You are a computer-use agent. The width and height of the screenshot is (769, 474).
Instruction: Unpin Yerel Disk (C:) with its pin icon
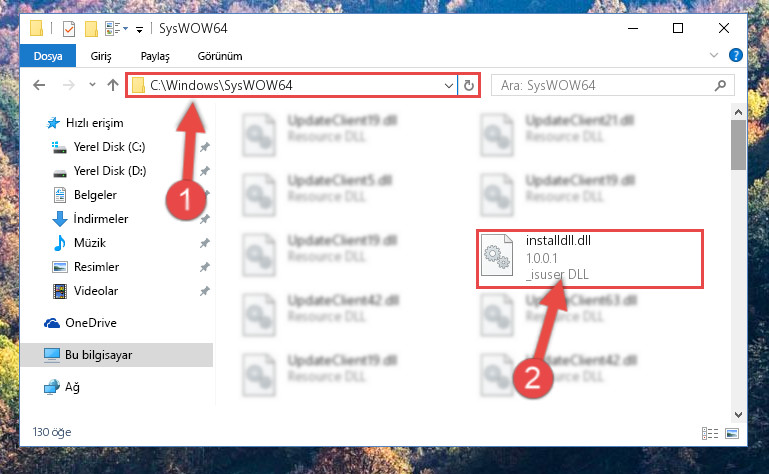[205, 147]
